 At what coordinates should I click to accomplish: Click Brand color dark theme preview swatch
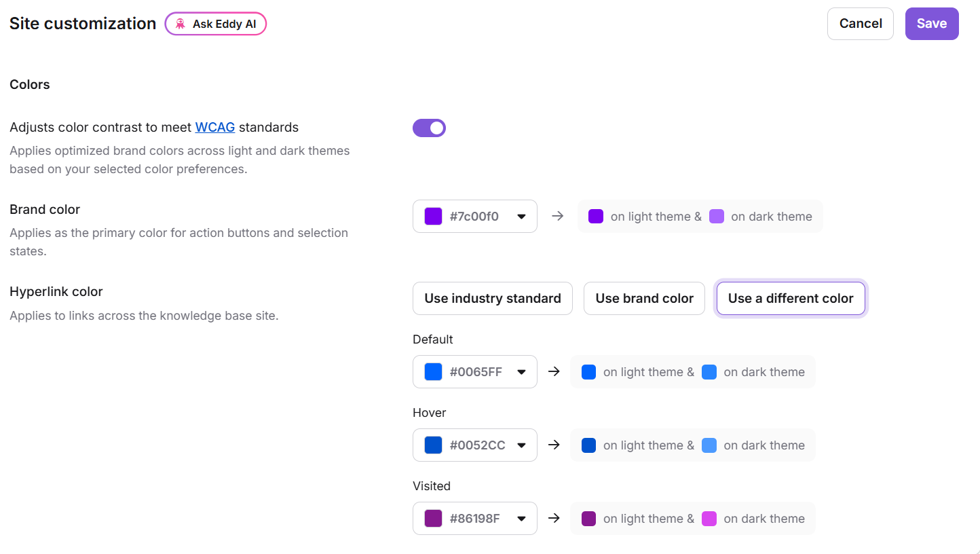(717, 217)
